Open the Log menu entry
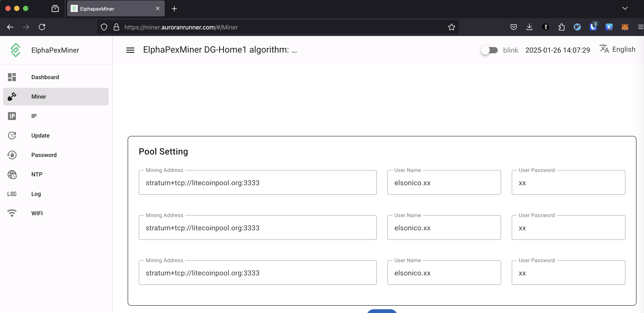Viewport: 644px width, 313px height. 56,194
